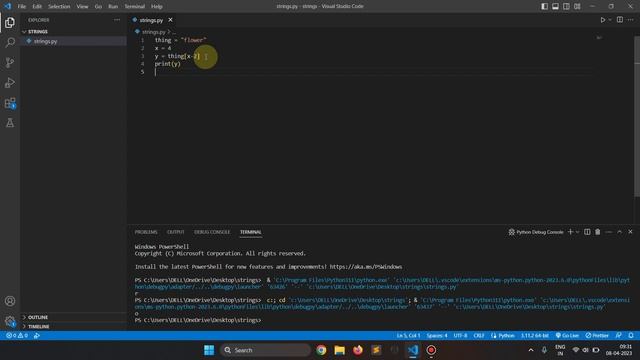
Task: Select Python Debug Console terminal label
Action: [x=536, y=232]
